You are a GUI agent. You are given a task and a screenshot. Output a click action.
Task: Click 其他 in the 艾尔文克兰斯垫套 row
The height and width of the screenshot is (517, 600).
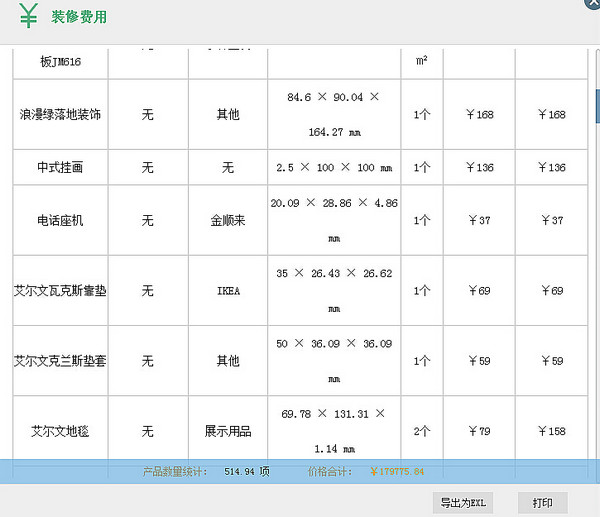pyautogui.click(x=228, y=360)
